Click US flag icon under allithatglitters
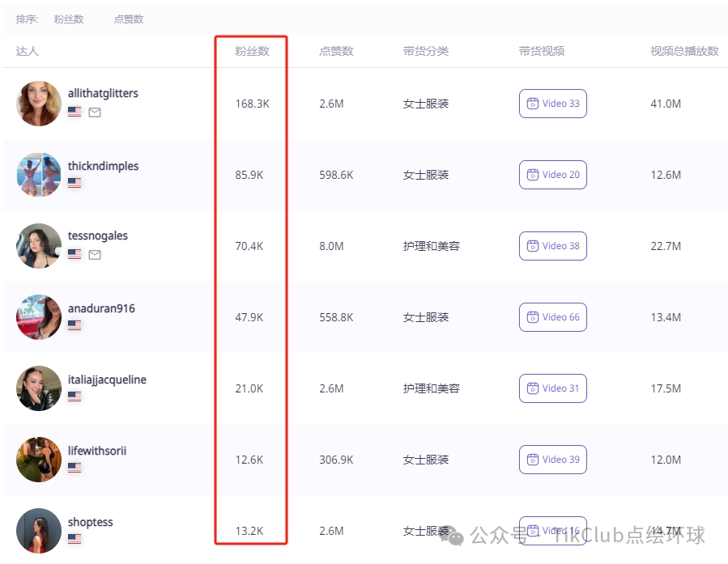728x564 pixels. click(x=75, y=112)
